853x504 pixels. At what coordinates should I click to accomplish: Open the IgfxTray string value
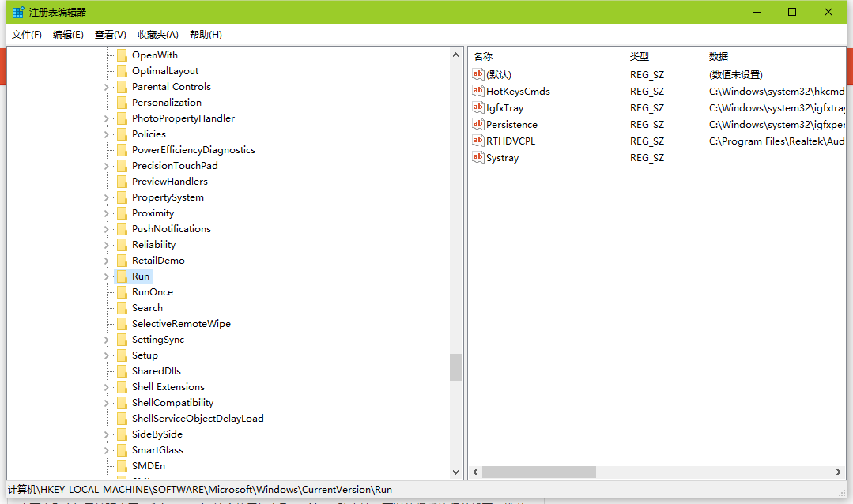pyautogui.click(x=506, y=107)
